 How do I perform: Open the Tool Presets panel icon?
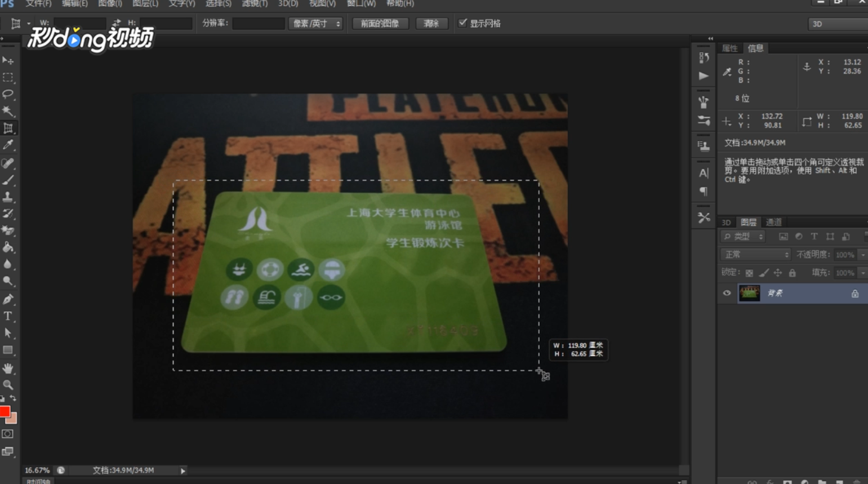coord(704,217)
